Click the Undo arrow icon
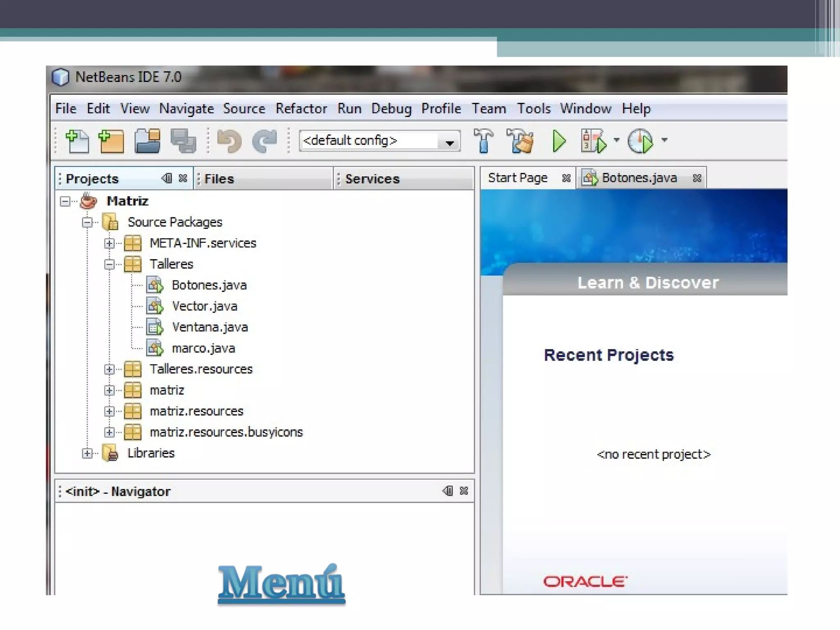Viewport: 840px width, 630px height. point(229,141)
